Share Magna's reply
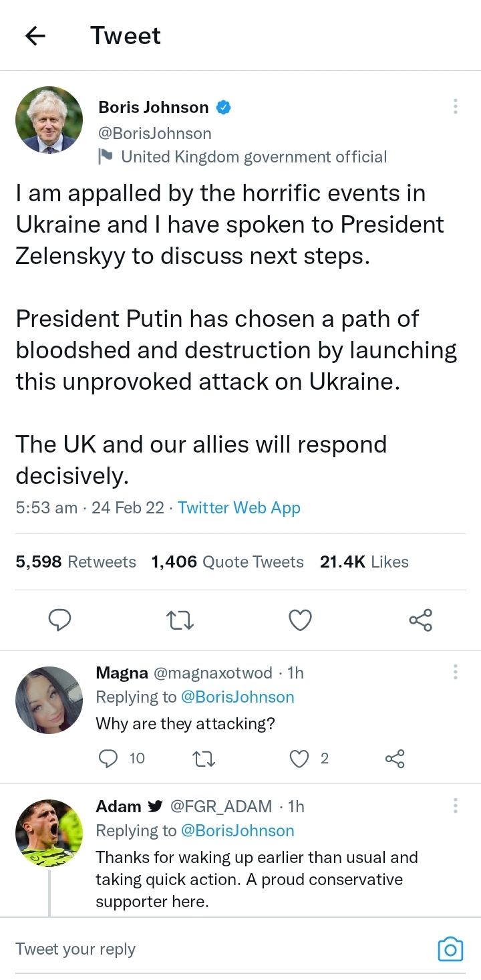 pyautogui.click(x=395, y=758)
